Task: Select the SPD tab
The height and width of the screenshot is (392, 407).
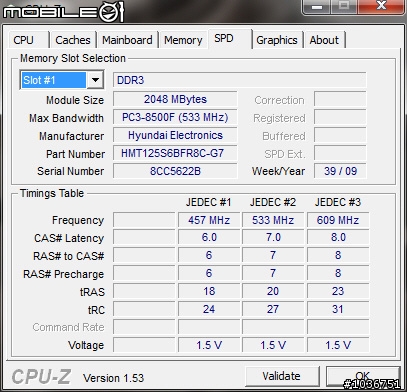Action: point(229,39)
